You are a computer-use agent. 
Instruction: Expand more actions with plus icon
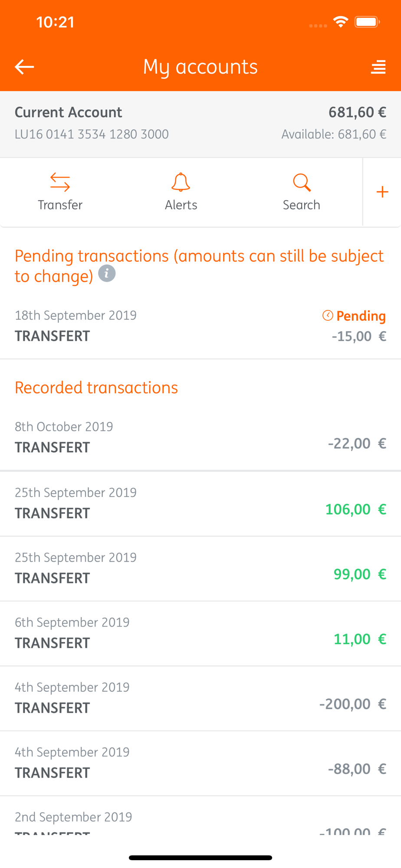[382, 192]
